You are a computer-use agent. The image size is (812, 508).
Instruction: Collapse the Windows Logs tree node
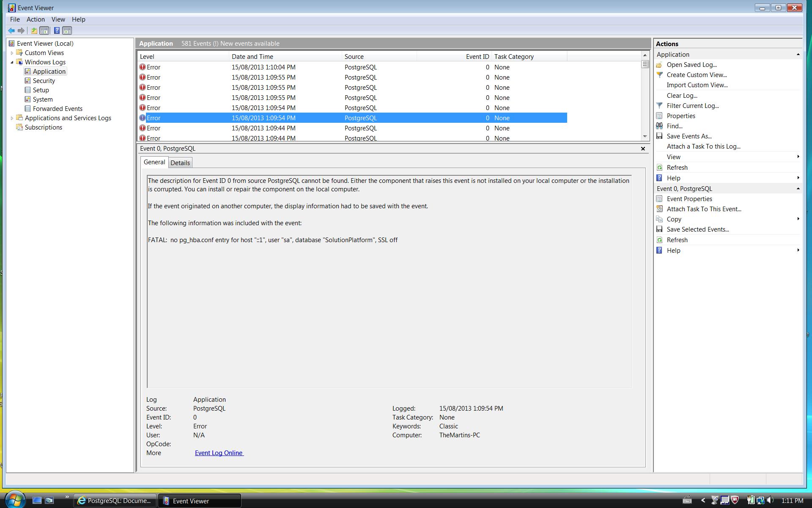[x=12, y=62]
